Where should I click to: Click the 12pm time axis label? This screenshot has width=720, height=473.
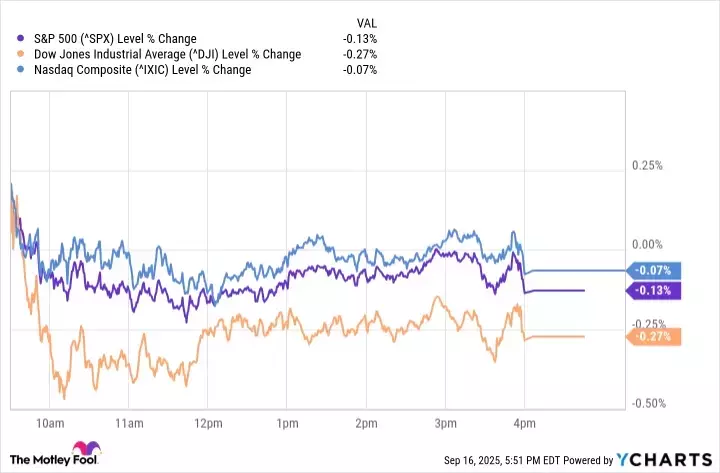tap(207, 422)
